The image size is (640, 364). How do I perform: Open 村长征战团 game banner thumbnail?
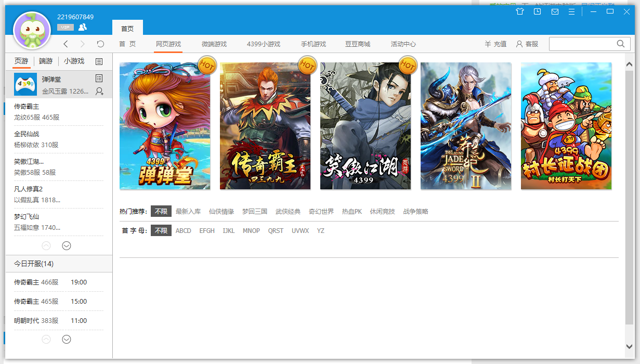tap(566, 126)
